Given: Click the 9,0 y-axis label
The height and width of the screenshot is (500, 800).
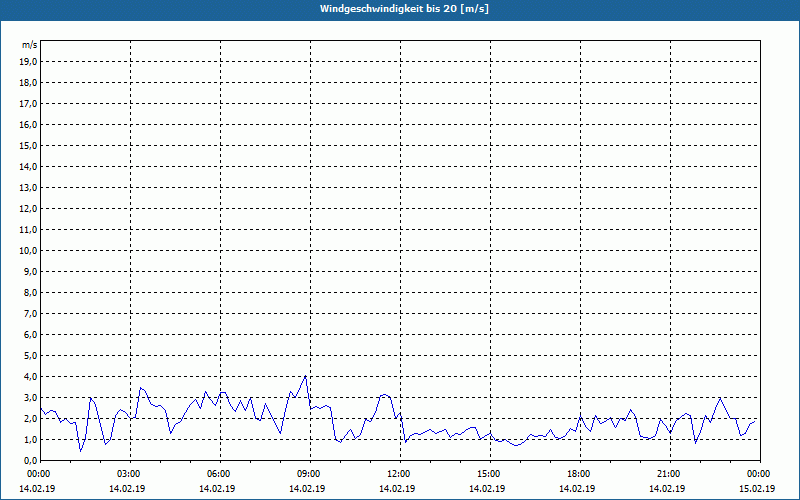Looking at the screenshot, I should [x=30, y=271].
